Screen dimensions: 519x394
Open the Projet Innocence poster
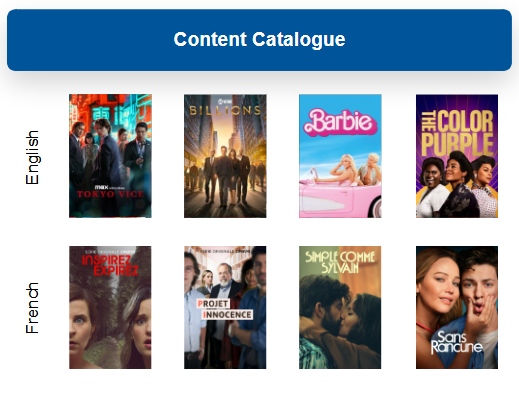click(x=225, y=307)
